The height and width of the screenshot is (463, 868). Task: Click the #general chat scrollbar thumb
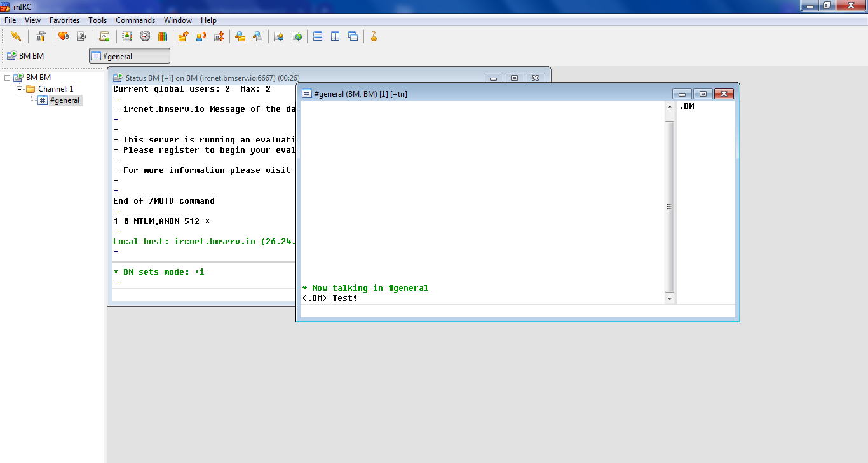click(x=669, y=207)
